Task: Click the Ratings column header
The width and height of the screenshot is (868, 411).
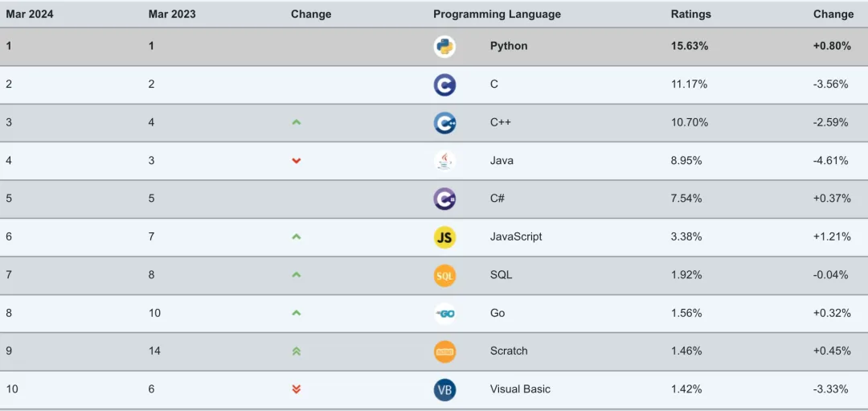Action: [690, 14]
